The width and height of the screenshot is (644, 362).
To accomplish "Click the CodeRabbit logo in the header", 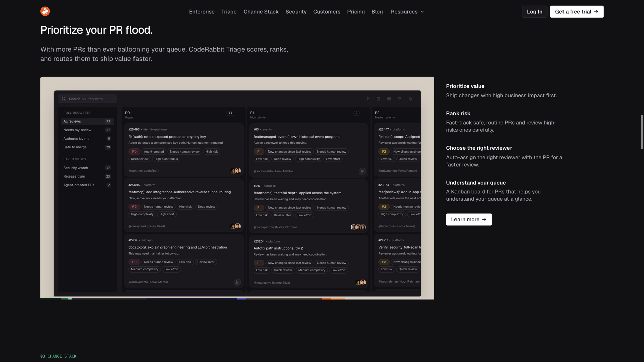I will click(45, 11).
